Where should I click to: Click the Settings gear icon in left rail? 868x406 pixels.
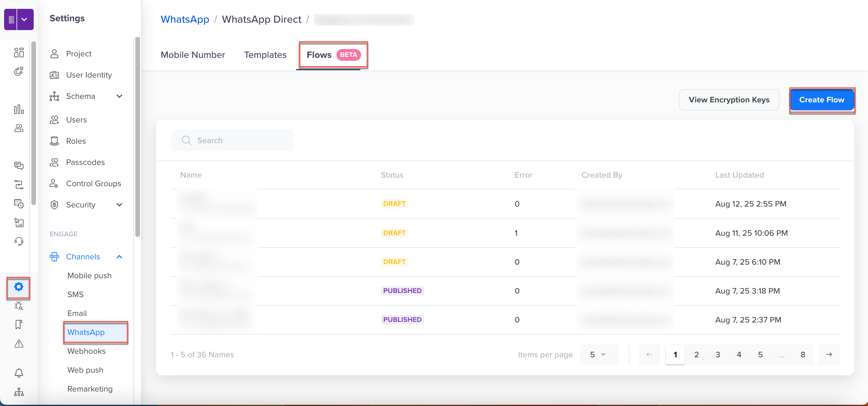coord(19,287)
